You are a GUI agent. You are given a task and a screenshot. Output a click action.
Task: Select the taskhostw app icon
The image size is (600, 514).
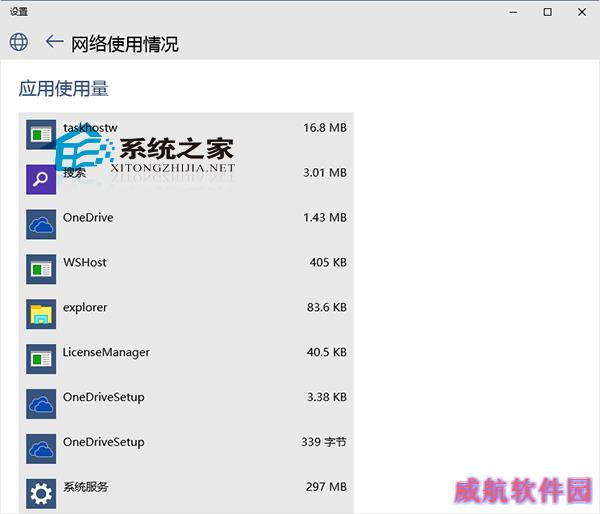pos(41,135)
